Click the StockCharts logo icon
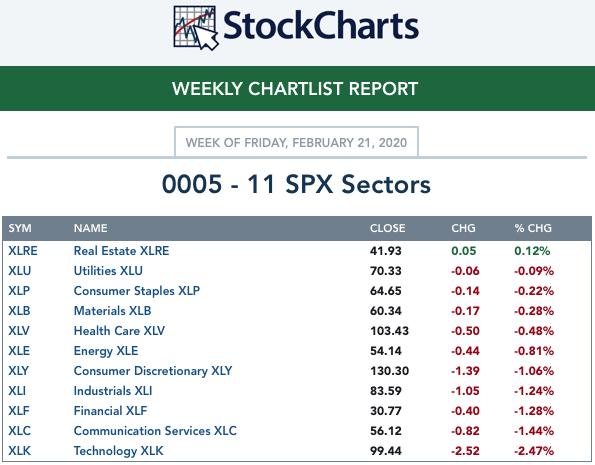Screen dimensions: 595x465 coord(196,28)
